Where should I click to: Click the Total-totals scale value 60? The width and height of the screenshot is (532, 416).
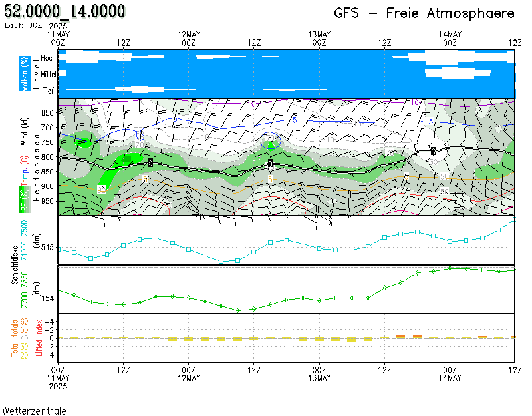point(24,321)
